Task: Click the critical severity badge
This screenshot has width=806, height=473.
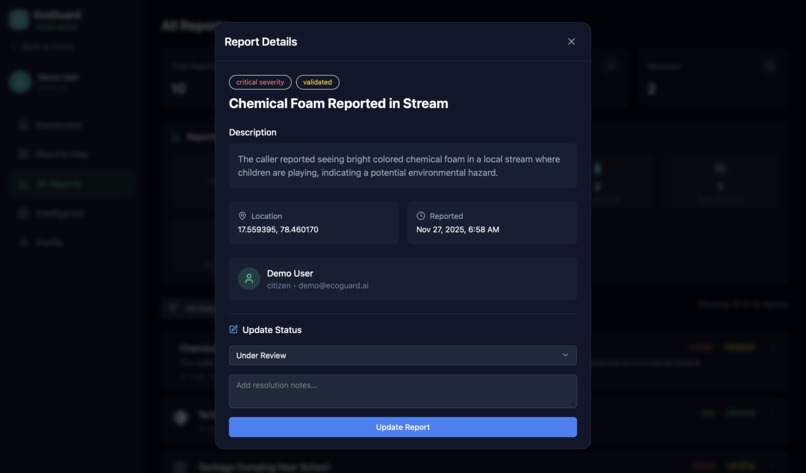Action: click(260, 82)
